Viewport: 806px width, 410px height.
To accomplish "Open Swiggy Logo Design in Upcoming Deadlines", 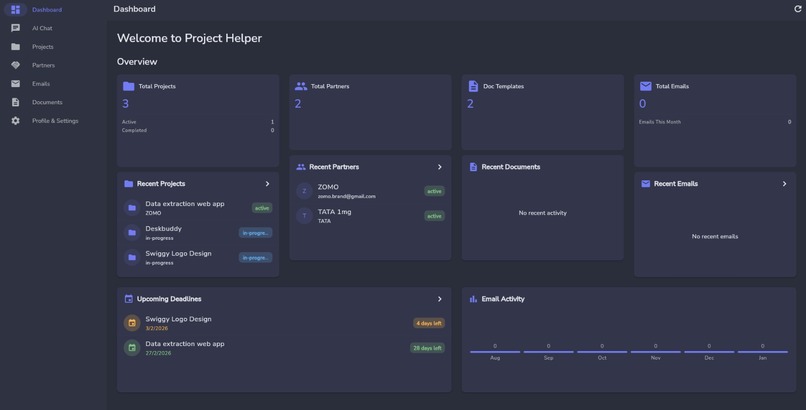I will click(284, 323).
